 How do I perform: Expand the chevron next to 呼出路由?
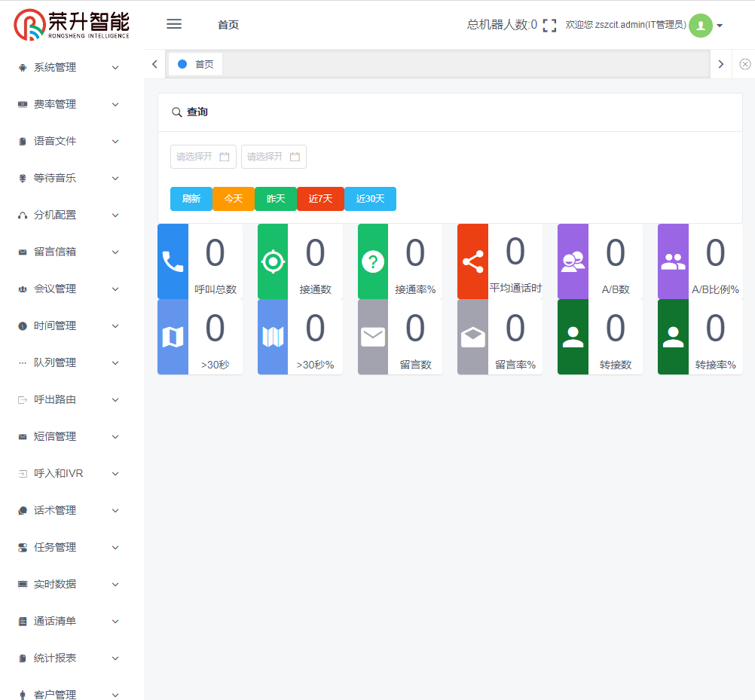(115, 399)
